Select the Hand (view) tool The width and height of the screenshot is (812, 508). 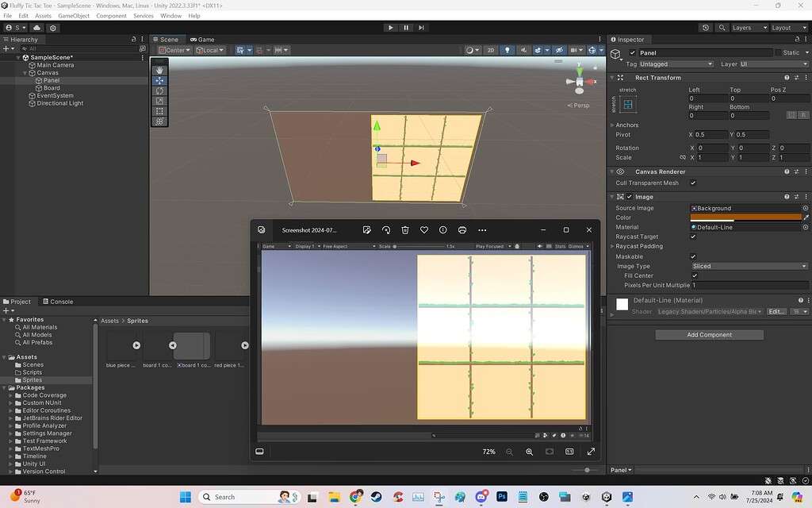tap(160, 70)
